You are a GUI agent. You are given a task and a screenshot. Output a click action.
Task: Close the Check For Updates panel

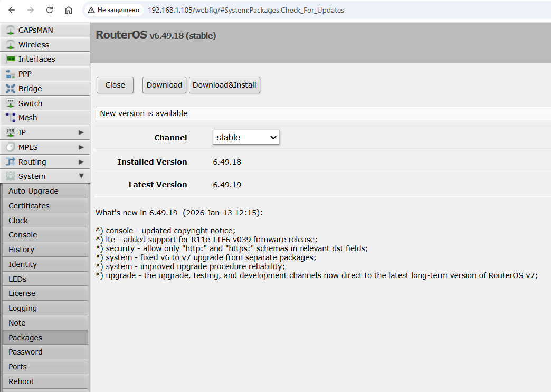point(115,85)
